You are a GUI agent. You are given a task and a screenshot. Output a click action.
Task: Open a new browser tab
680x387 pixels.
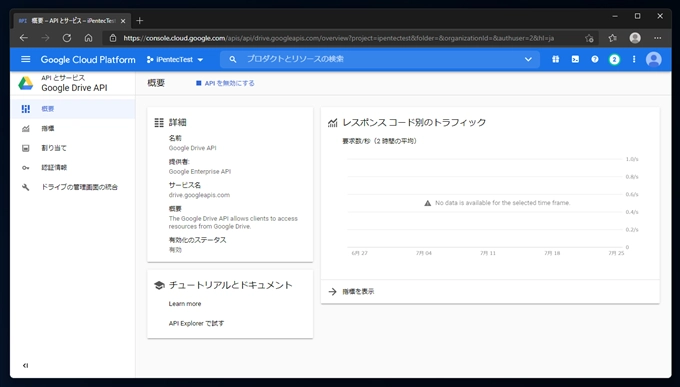pos(139,20)
